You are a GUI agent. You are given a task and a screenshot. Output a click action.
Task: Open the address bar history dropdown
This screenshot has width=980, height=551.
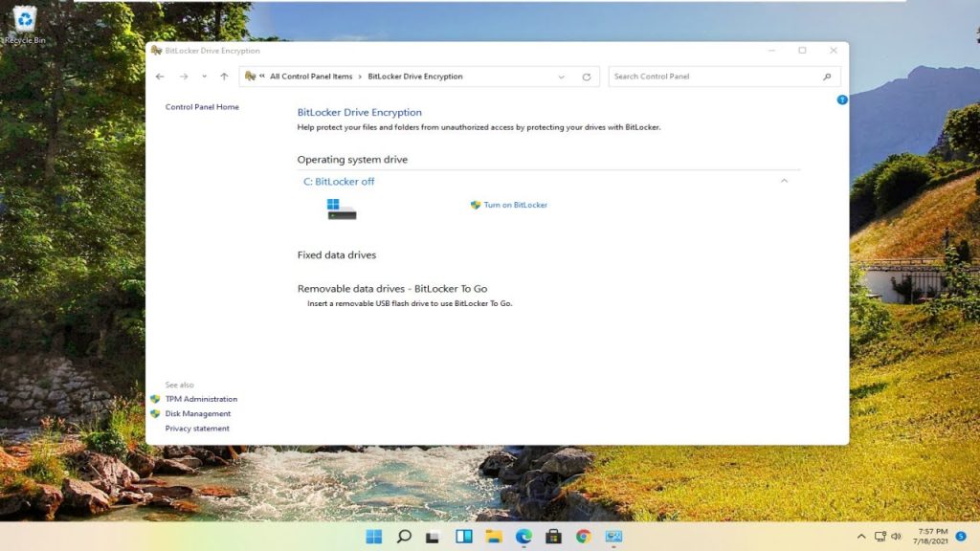click(562, 77)
